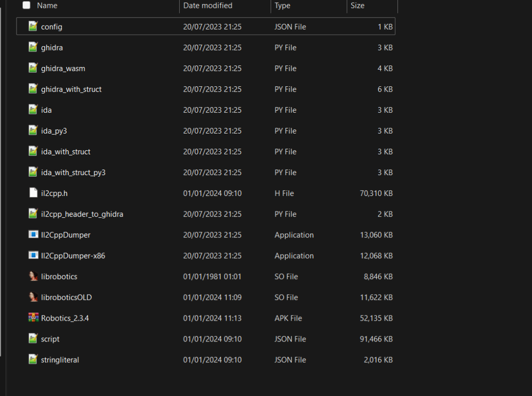532x396 pixels.
Task: Click the '2,016 KB' size of stringliteral
Action: [378, 360]
